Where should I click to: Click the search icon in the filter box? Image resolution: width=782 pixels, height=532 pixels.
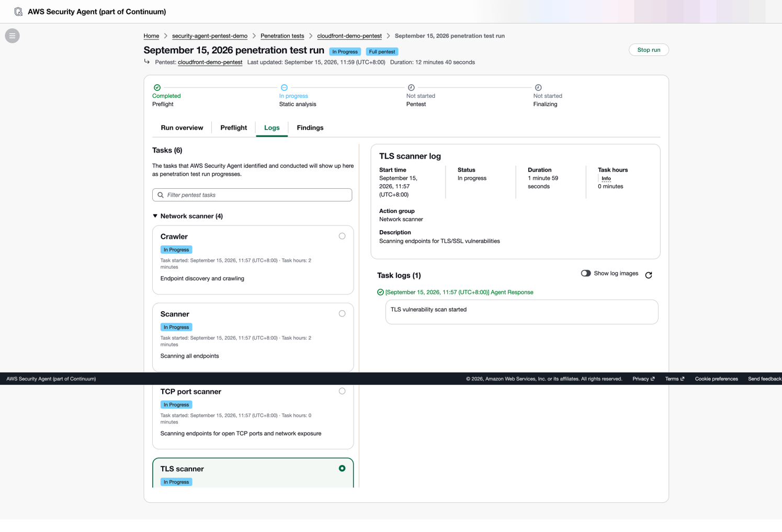(161, 195)
